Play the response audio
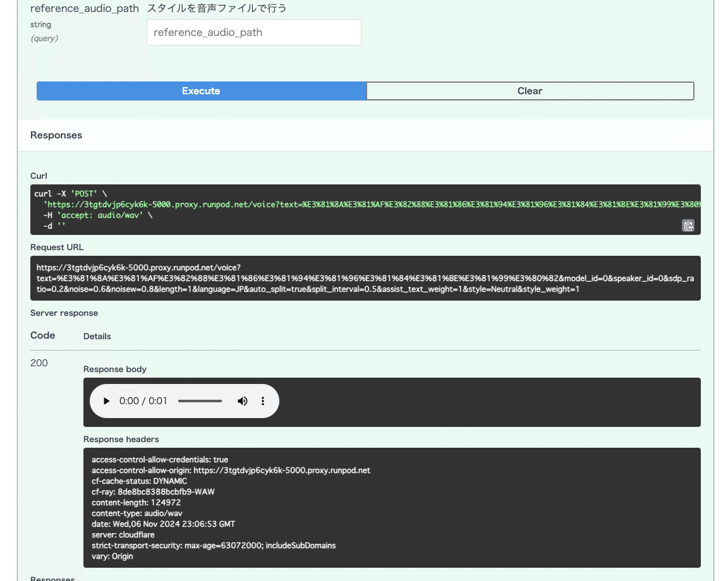The image size is (728, 581). click(106, 401)
